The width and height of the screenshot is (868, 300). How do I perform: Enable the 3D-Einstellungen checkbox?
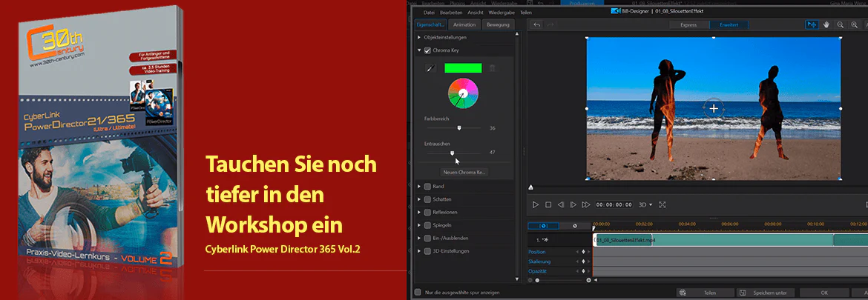pyautogui.click(x=427, y=251)
